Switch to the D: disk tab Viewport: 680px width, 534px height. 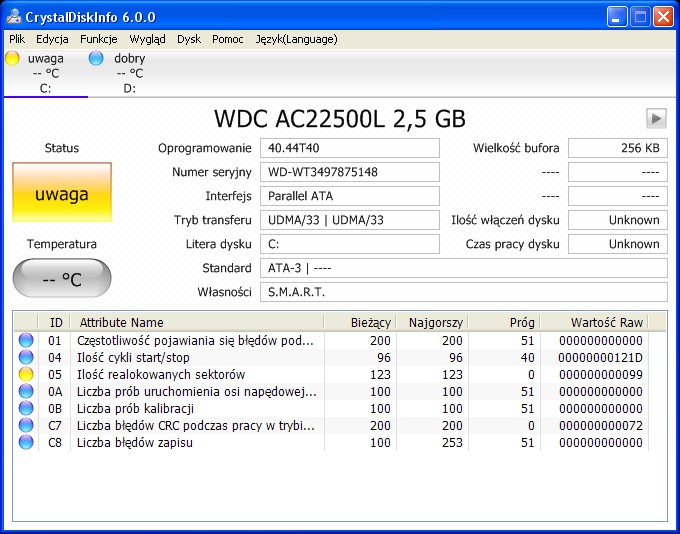[129, 73]
